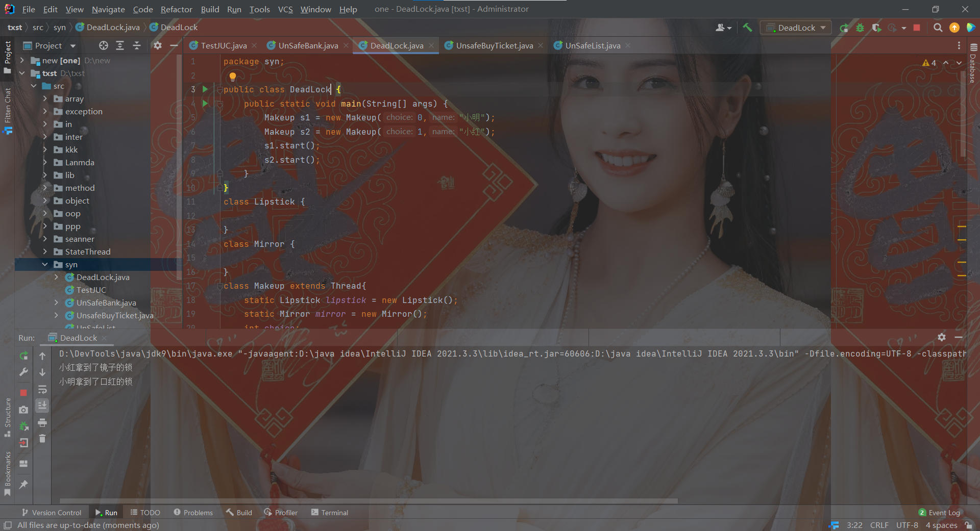
Task: Expand DeadLock.java node in the tree
Action: 56,277
